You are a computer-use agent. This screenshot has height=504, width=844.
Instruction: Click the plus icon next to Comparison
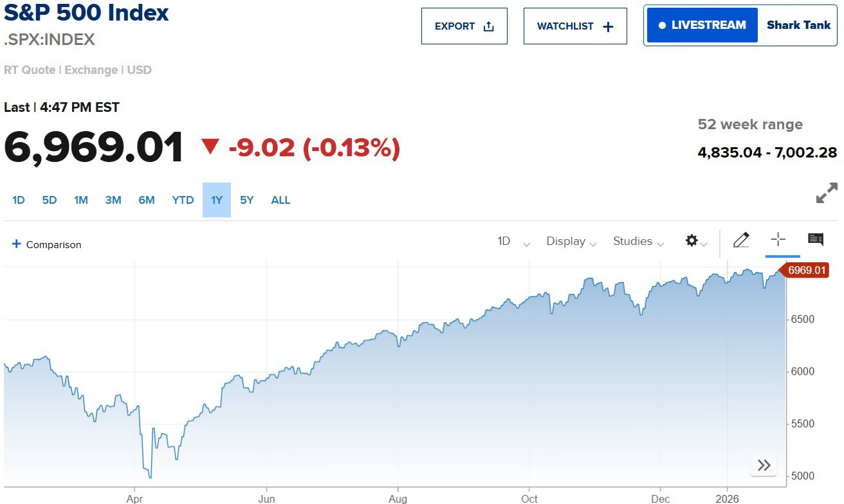[17, 244]
